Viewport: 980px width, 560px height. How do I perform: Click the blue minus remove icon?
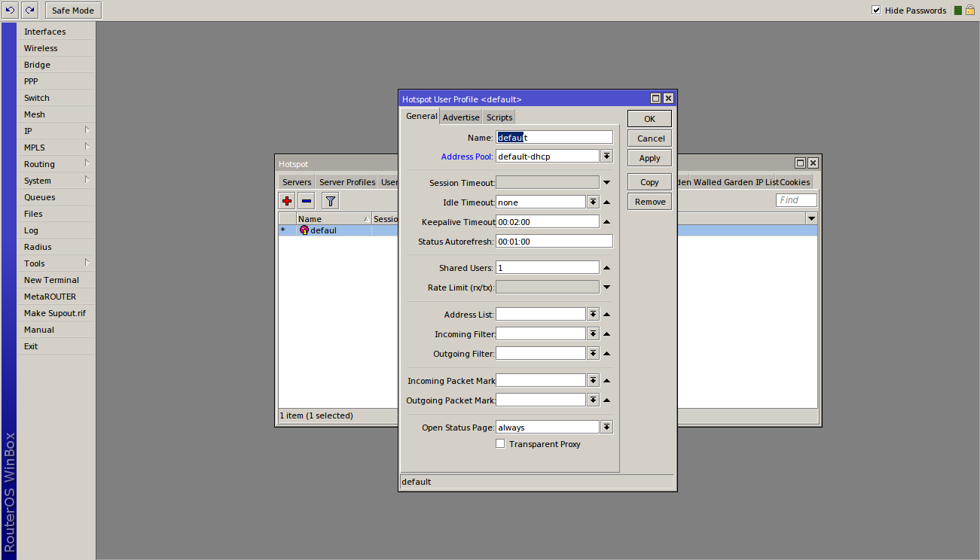pos(307,201)
